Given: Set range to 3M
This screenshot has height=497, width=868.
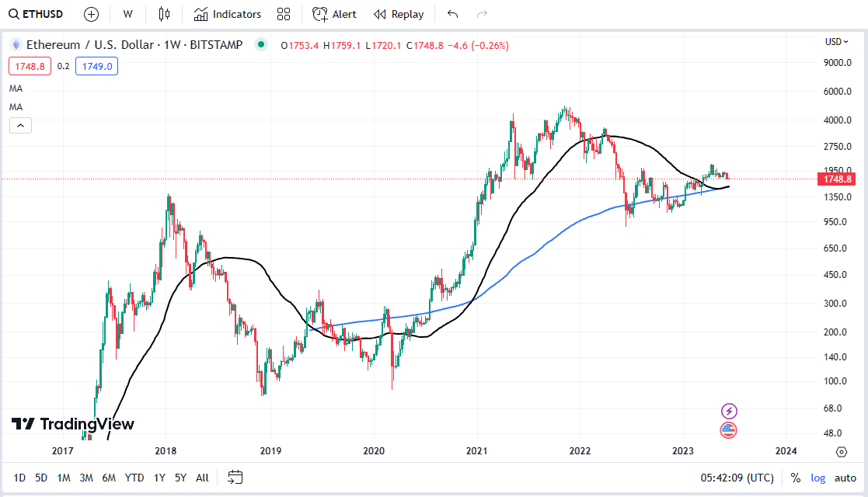Looking at the screenshot, I should click(85, 478).
